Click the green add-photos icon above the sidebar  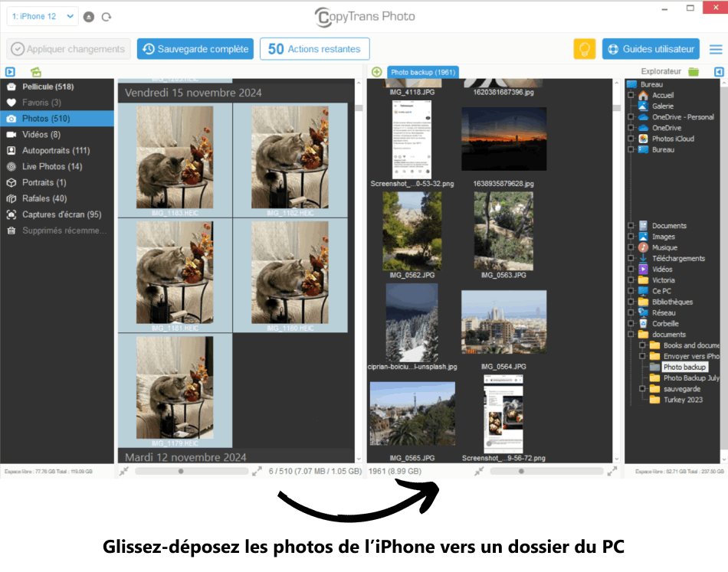point(35,72)
